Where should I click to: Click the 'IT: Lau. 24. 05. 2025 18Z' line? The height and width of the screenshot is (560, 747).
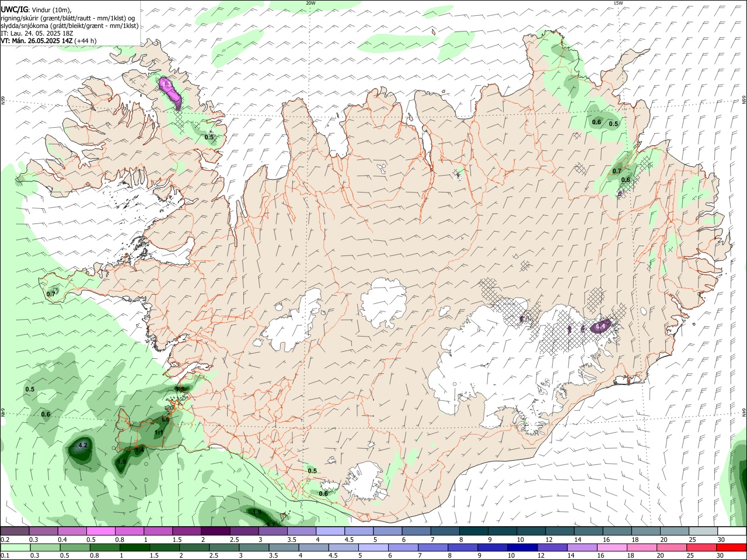click(x=37, y=33)
